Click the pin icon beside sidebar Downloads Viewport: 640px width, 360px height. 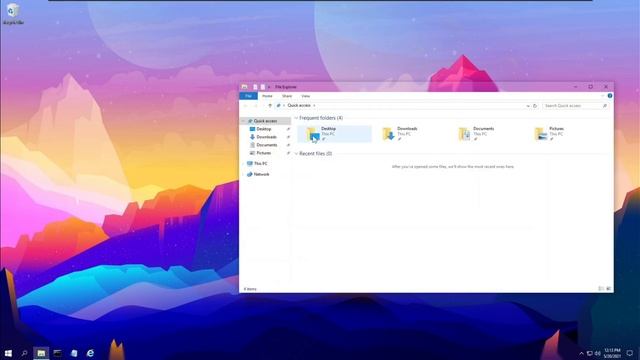(288, 137)
